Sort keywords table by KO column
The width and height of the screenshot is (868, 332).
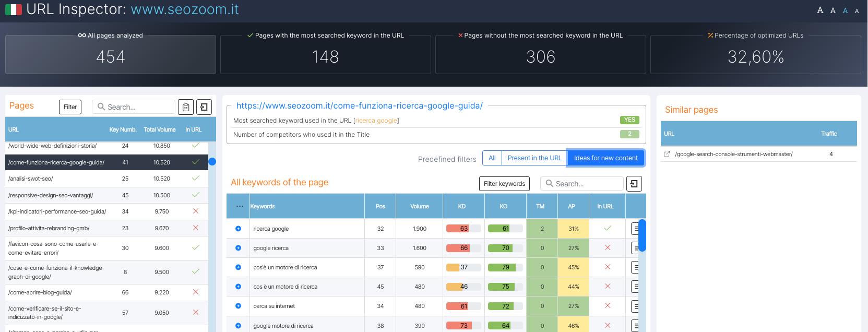pyautogui.click(x=504, y=206)
